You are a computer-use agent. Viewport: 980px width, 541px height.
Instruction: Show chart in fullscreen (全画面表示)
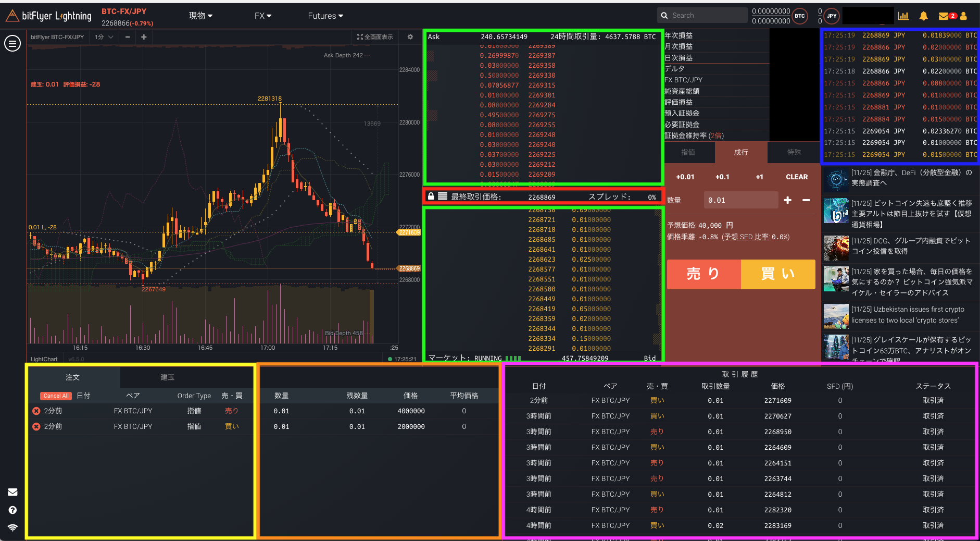tap(375, 37)
